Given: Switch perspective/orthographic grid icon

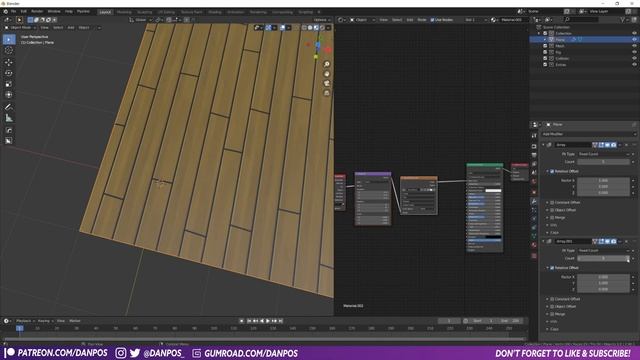Looking at the screenshot, I should 327,93.
